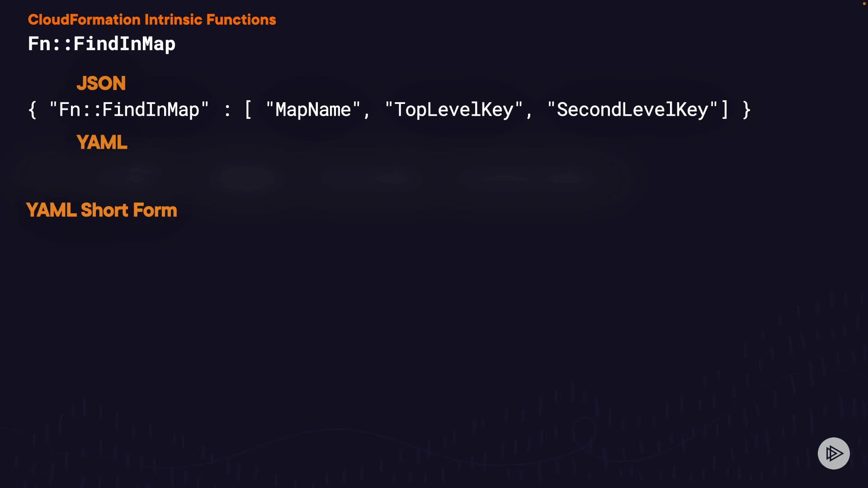Screen dimensions: 868x488
Task: Click the colon after the "Fn::FindInMap" key
Action: [227, 111]
